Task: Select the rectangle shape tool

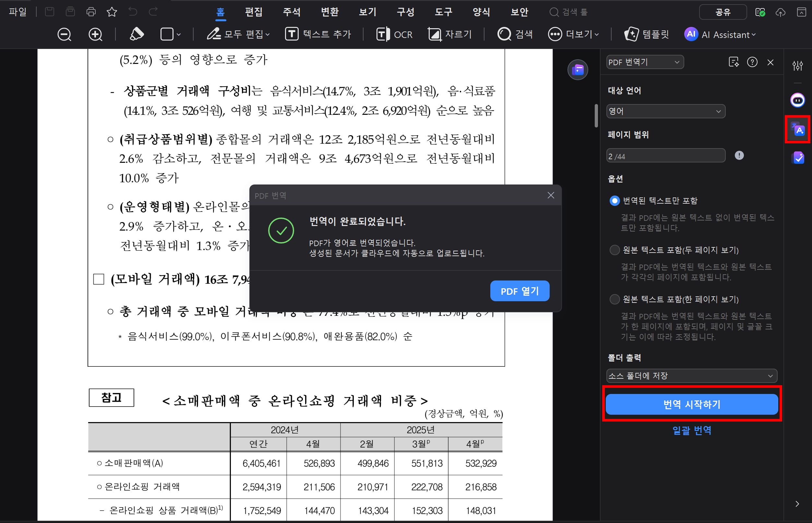Action: coord(167,34)
